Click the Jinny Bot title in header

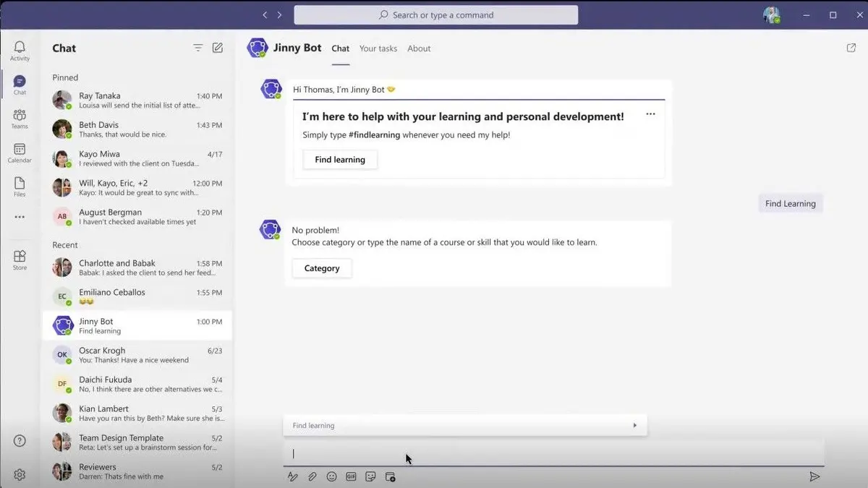pyautogui.click(x=297, y=48)
